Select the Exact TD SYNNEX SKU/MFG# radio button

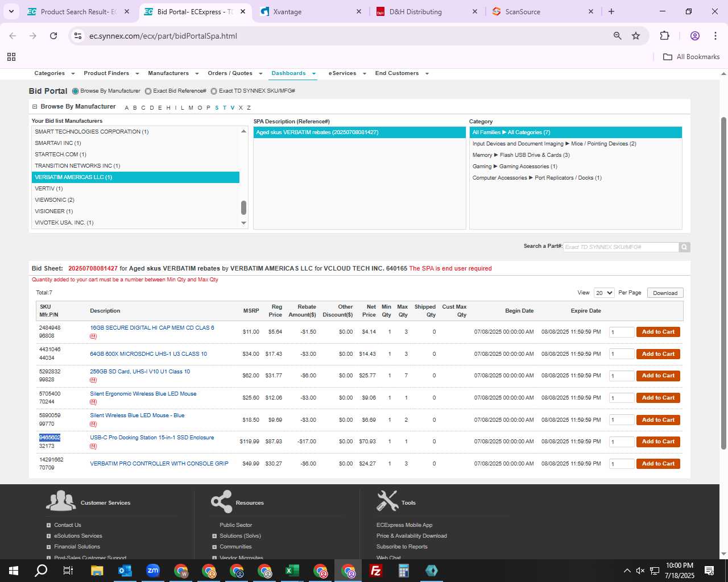click(214, 91)
